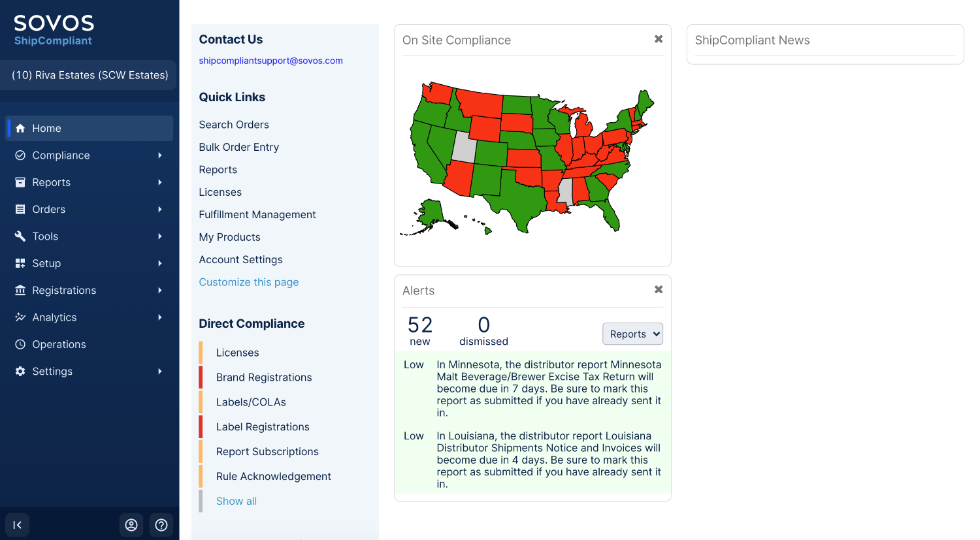Screen dimensions: 980x540
Task: Expand the Orders submenu arrow
Action: (x=159, y=210)
